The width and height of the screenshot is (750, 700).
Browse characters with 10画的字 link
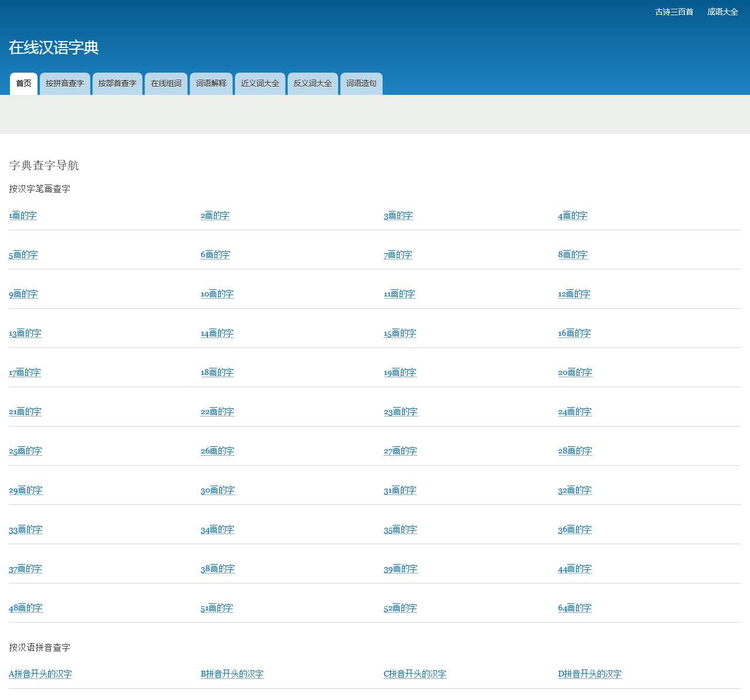(x=217, y=294)
